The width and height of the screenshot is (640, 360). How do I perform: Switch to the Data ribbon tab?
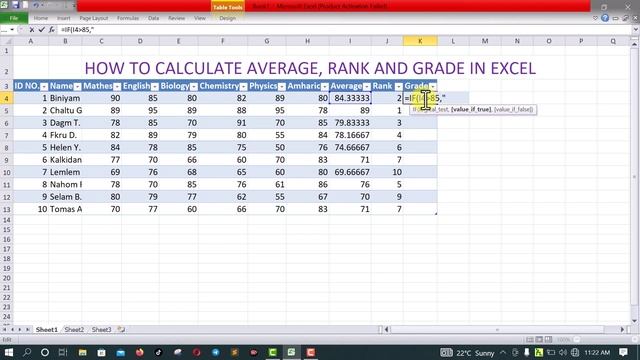click(153, 18)
